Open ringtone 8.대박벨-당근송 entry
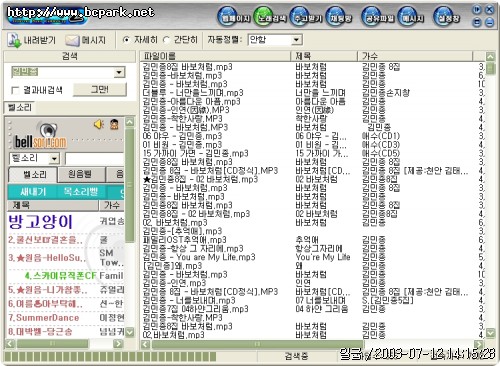Viewport: 500px width, 366px height. pyautogui.click(x=40, y=332)
